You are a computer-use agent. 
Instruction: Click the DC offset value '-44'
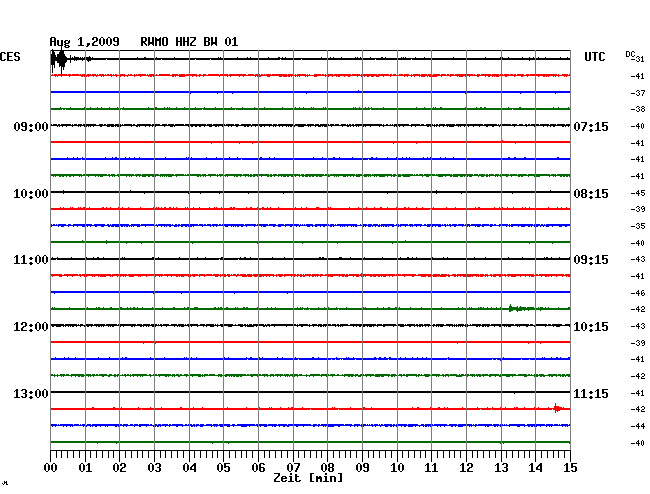click(638, 426)
